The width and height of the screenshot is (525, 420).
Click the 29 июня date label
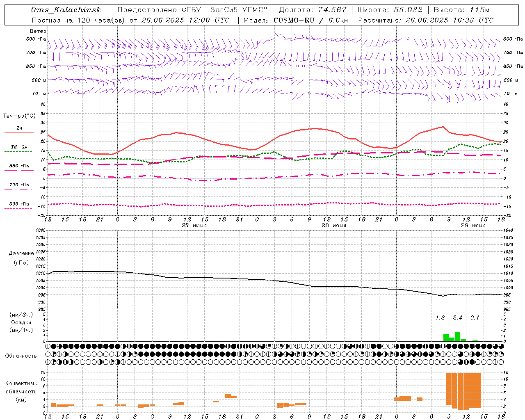pos(473,226)
